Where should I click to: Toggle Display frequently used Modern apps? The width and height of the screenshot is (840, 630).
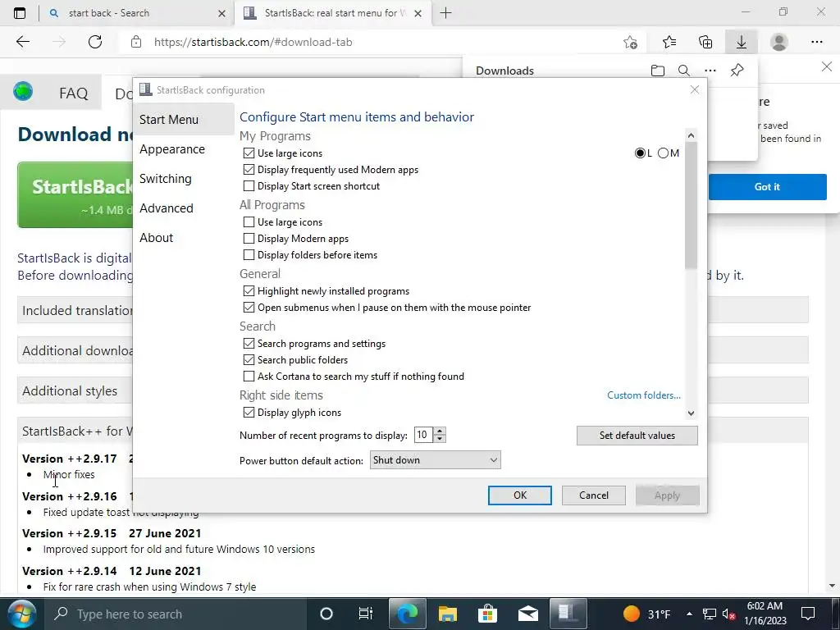pyautogui.click(x=249, y=170)
